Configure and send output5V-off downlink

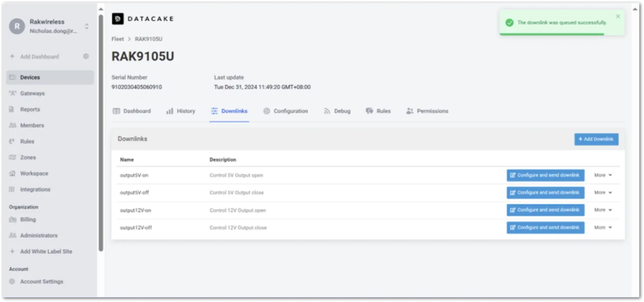[545, 192]
